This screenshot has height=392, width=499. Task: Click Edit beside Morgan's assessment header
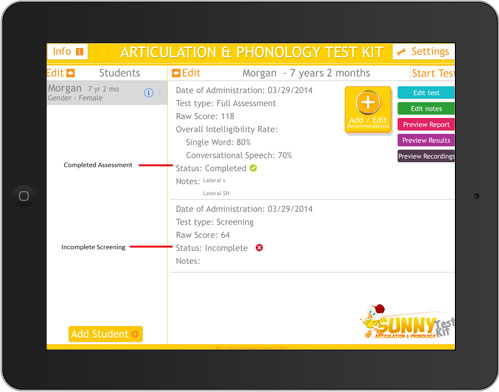(186, 73)
